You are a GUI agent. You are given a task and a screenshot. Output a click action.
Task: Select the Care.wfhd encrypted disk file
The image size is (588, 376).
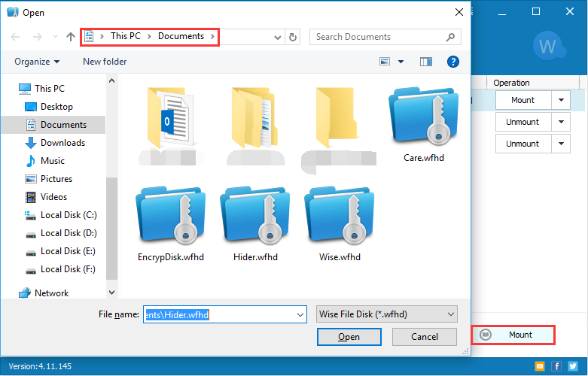point(424,126)
